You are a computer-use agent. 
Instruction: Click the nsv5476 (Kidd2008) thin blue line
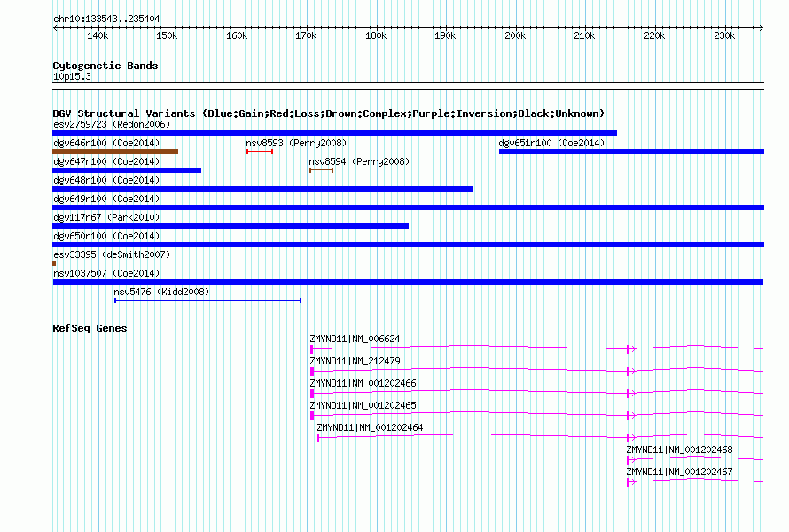point(207,301)
